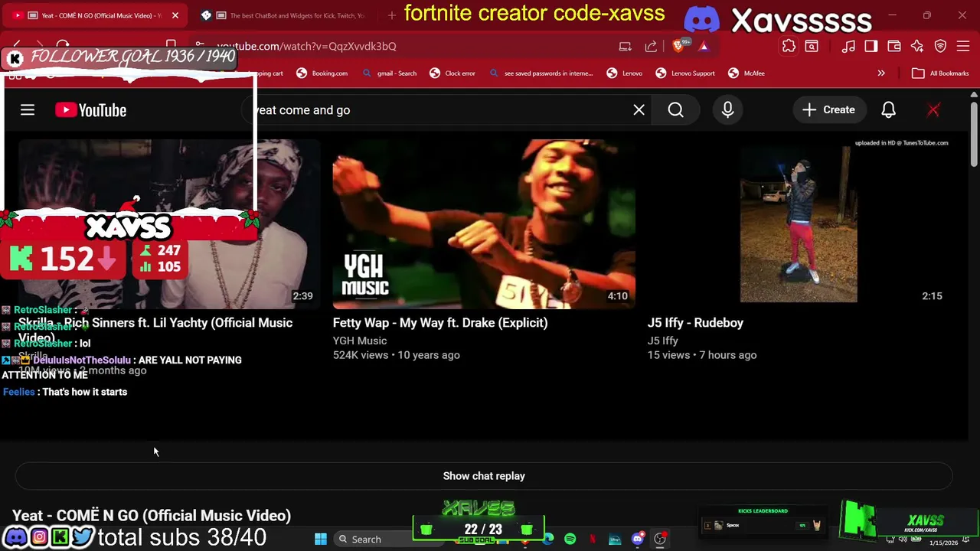Open YGH Music channel name

(x=360, y=341)
